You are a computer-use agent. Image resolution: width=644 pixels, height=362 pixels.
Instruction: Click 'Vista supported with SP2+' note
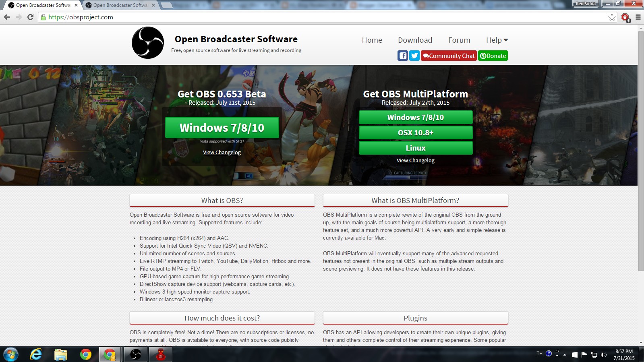coord(222,141)
